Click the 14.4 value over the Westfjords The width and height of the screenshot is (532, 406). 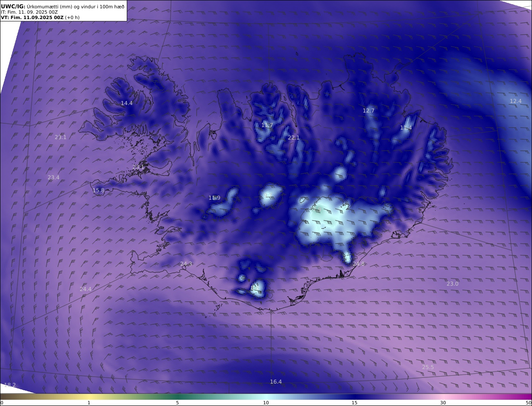point(127,103)
